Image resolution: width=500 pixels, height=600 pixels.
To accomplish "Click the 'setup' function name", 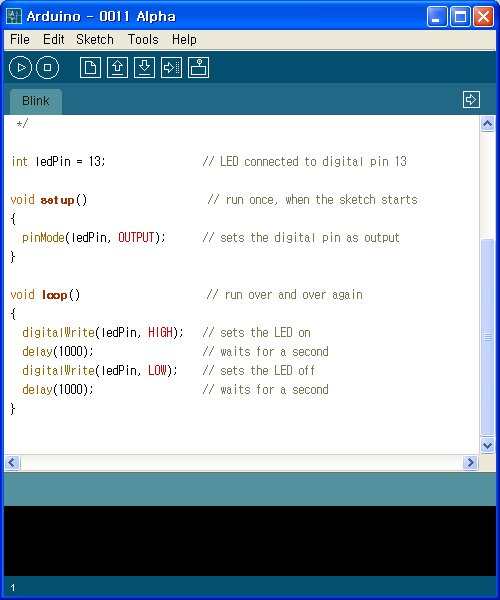I will pos(57,200).
